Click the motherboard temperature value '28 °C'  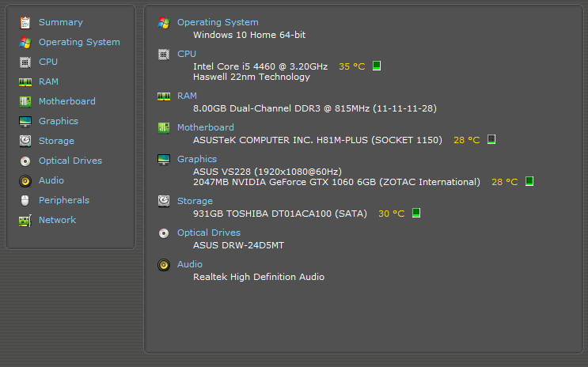click(x=466, y=140)
